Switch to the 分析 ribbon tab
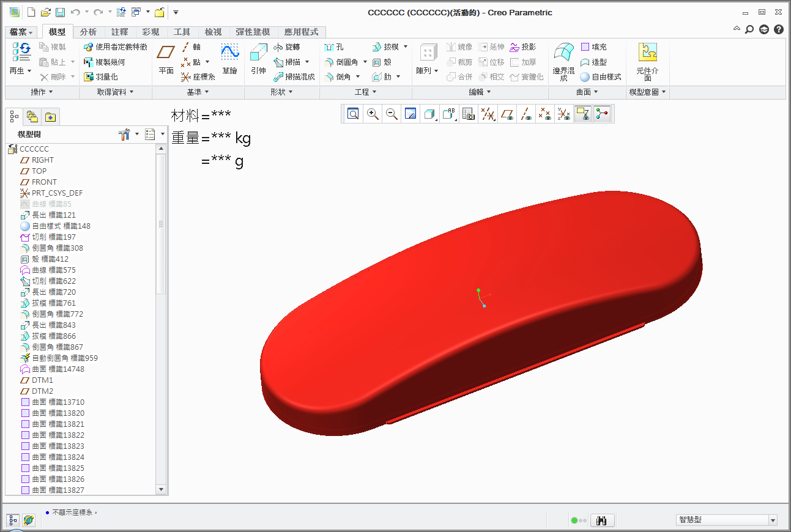The height and width of the screenshot is (532, 791). 88,32
